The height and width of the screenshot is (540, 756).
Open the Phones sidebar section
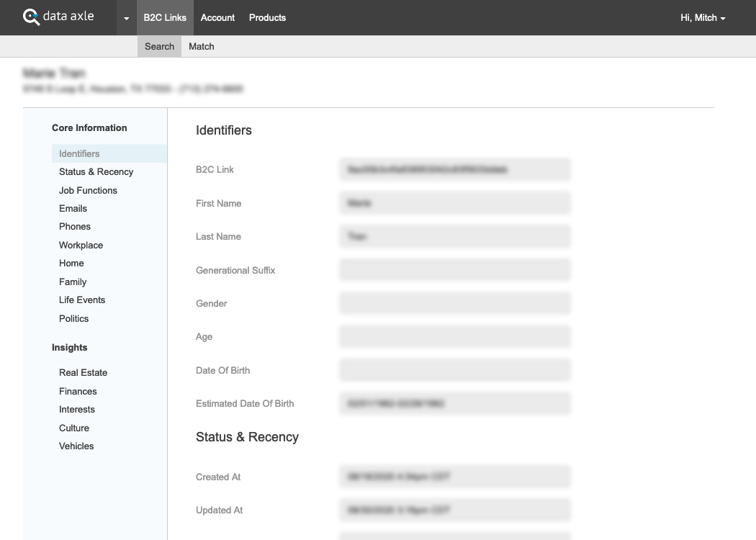click(75, 226)
